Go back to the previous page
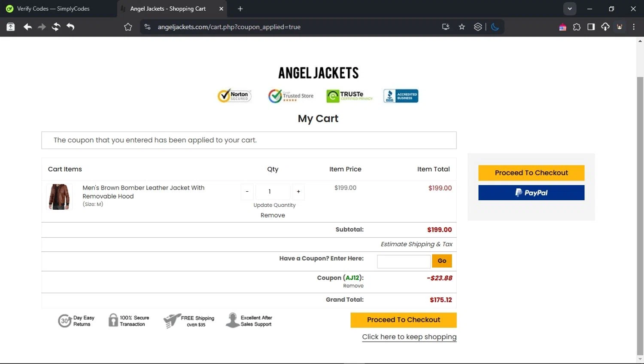 (27, 27)
